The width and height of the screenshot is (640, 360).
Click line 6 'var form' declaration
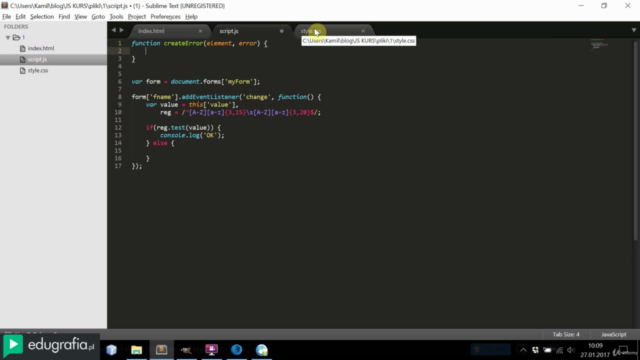(x=196, y=82)
